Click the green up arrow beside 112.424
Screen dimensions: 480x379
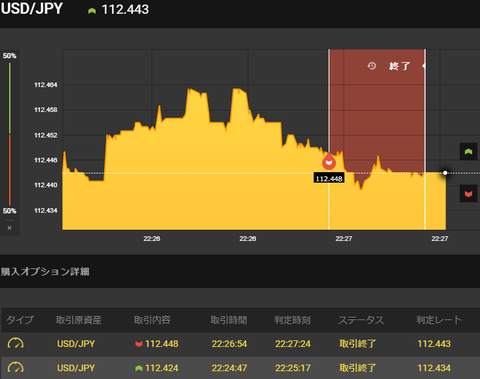point(139,368)
